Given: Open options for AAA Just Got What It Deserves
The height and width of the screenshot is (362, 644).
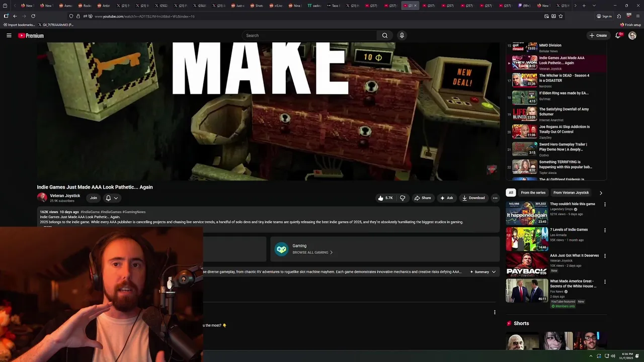Looking at the screenshot, I should 605,256.
